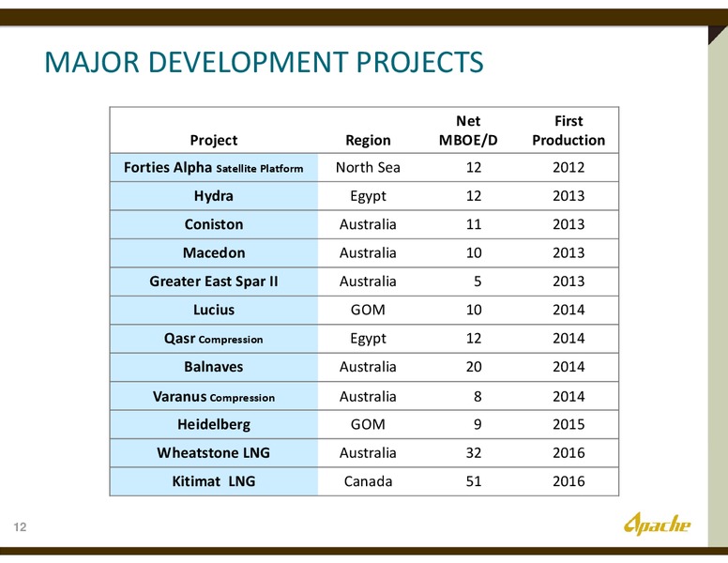Viewport: 728px width, 563px height.
Task: Click the year '2014' in the Lucius row
Action: point(569,310)
